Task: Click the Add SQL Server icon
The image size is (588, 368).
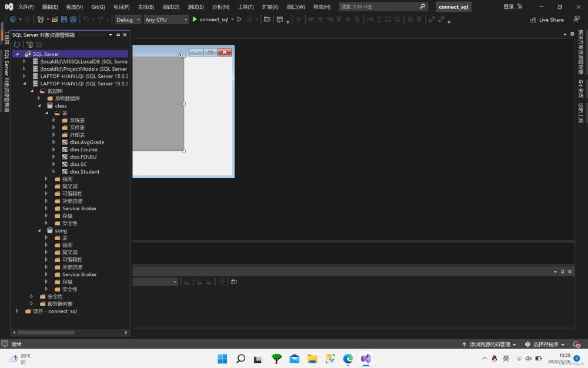Action: tap(29, 45)
